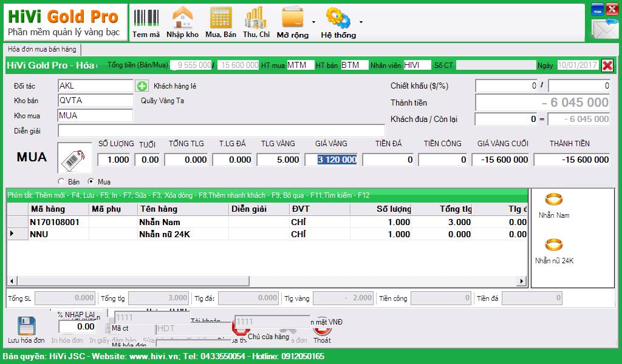Open the Thu, Chi cash module
The height and width of the screenshot is (364, 622).
click(x=256, y=23)
